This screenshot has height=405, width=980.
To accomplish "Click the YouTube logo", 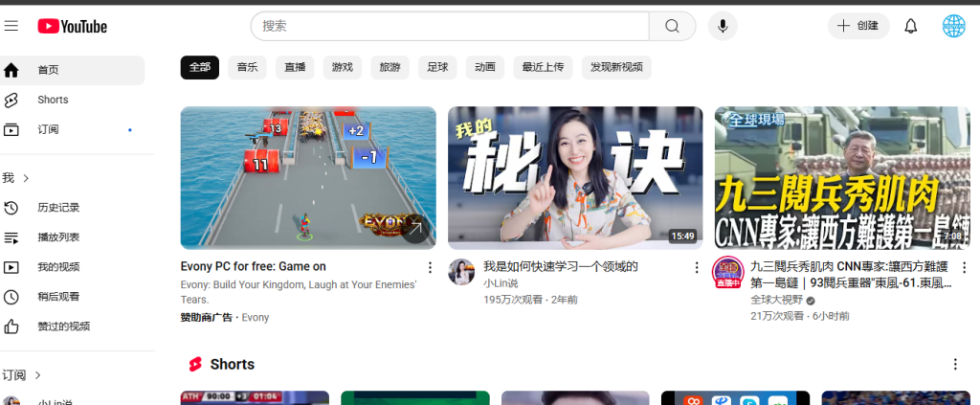I will coord(73,26).
